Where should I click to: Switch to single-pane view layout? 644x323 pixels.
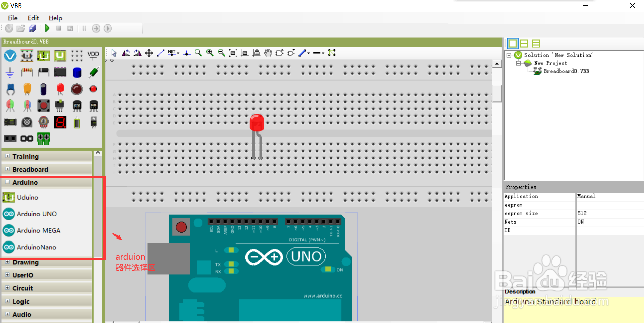(513, 43)
